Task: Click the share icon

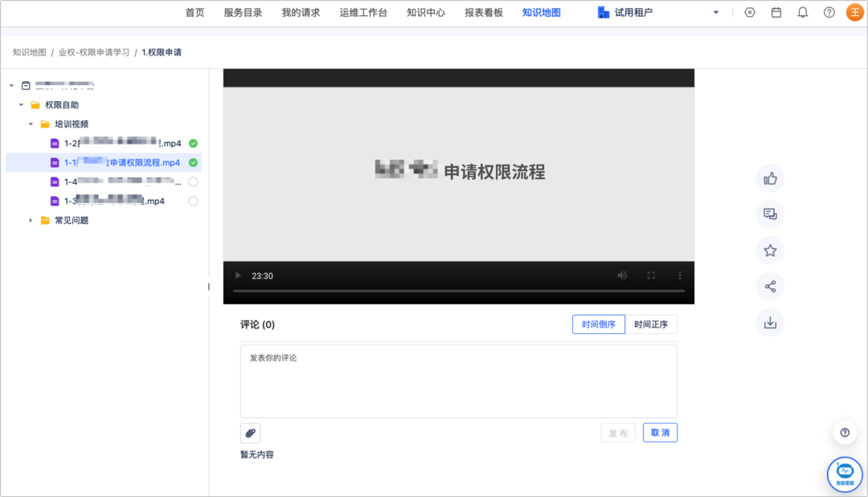Action: pyautogui.click(x=770, y=287)
